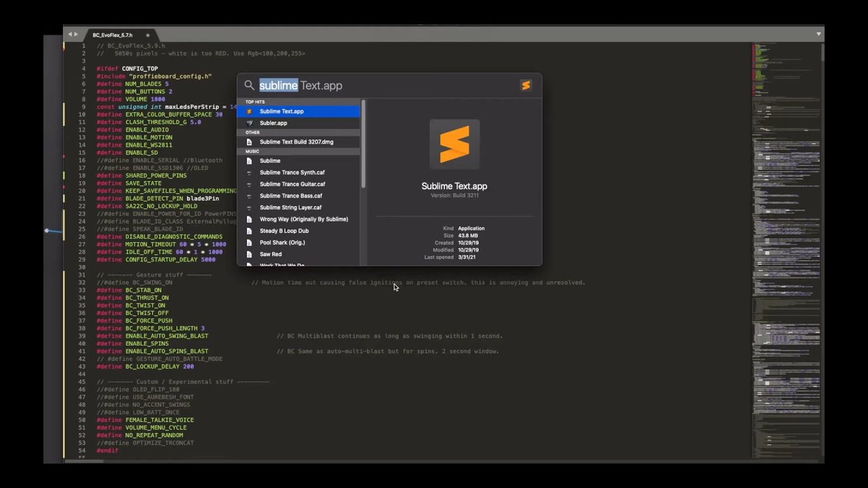This screenshot has height=488, width=868.
Task: Click the next tab arrow in Sublime Text
Action: pyautogui.click(x=75, y=34)
